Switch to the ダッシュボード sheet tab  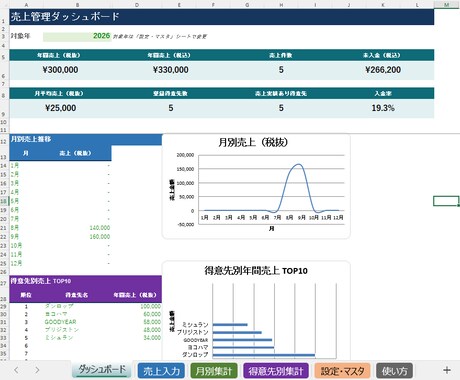102,370
